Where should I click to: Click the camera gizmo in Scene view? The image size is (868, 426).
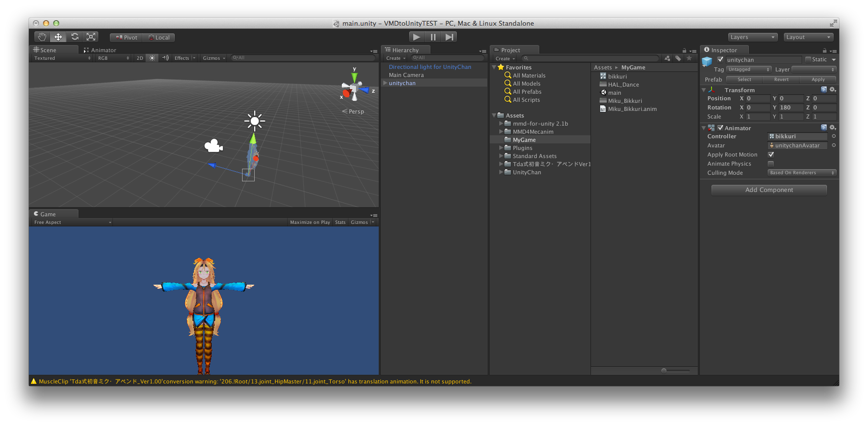coord(213,146)
